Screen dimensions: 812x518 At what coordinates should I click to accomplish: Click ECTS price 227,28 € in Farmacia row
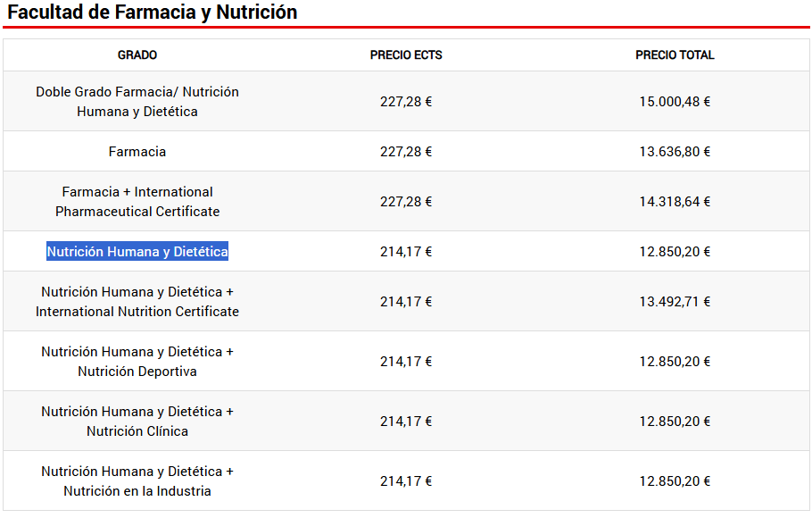406,152
